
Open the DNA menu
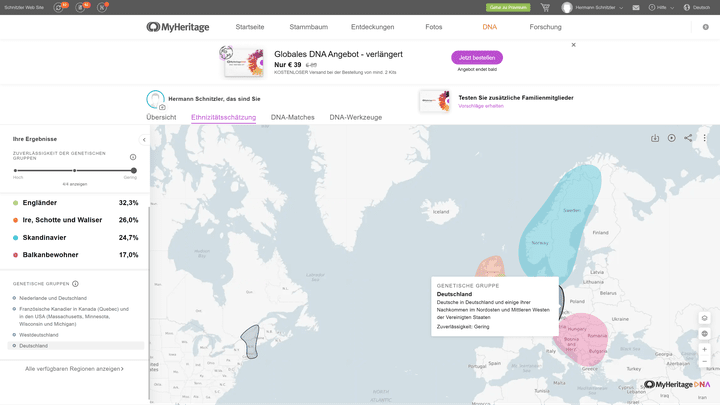pos(489,27)
